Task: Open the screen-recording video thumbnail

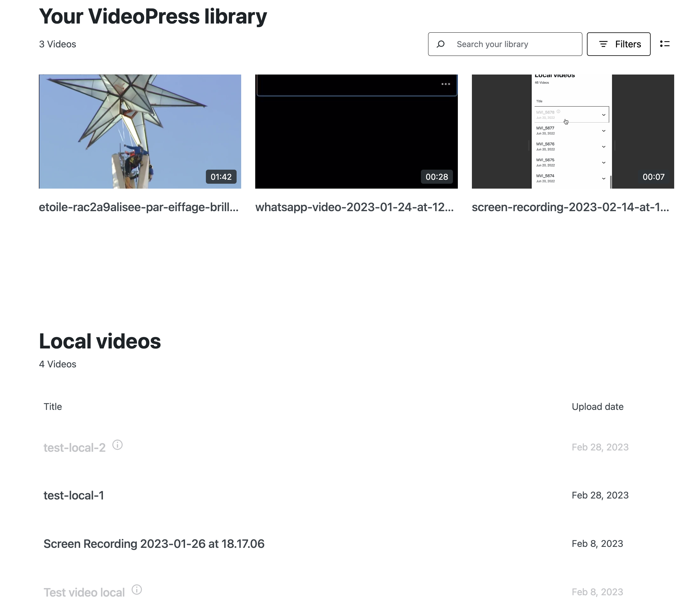Action: point(573,132)
